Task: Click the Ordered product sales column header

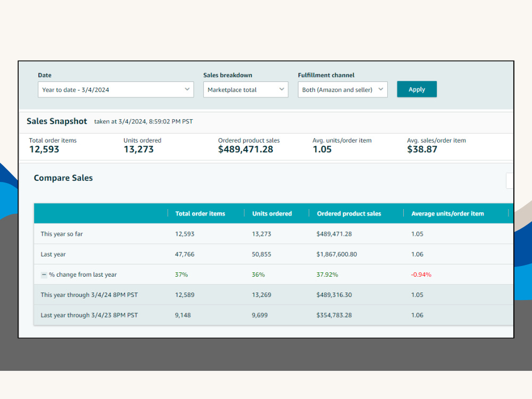Action: click(349, 214)
